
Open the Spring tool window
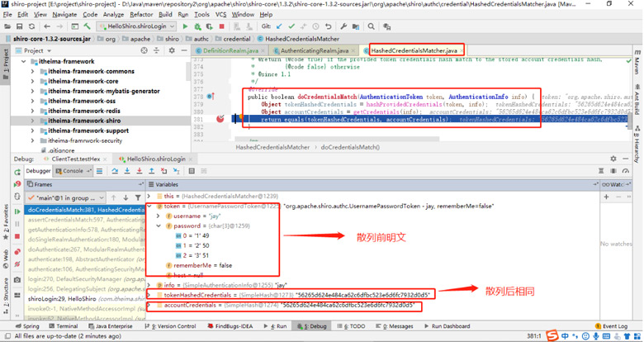[27, 326]
